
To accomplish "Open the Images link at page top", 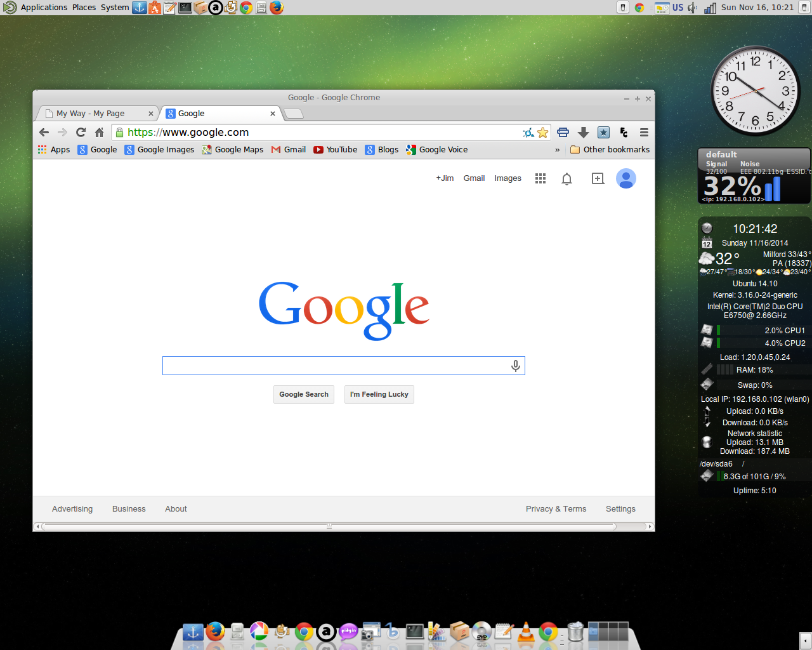I will click(507, 178).
